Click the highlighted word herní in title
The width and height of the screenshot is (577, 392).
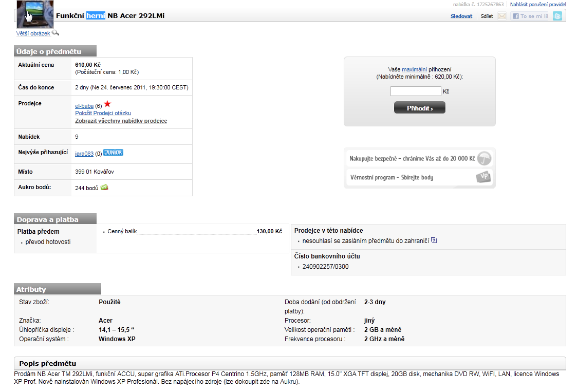pyautogui.click(x=96, y=15)
